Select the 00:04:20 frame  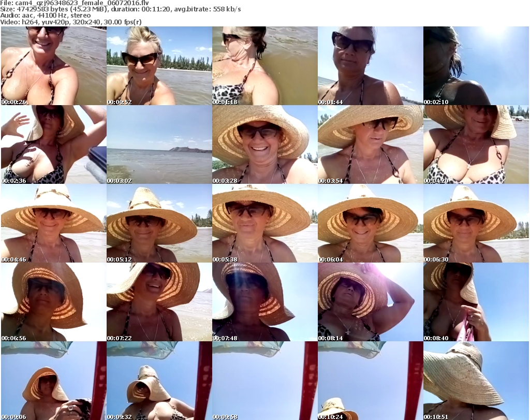pyautogui.click(x=476, y=144)
